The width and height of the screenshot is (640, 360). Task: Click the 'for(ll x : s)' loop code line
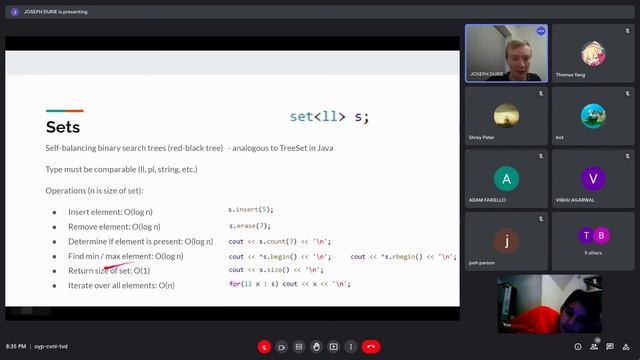click(290, 284)
